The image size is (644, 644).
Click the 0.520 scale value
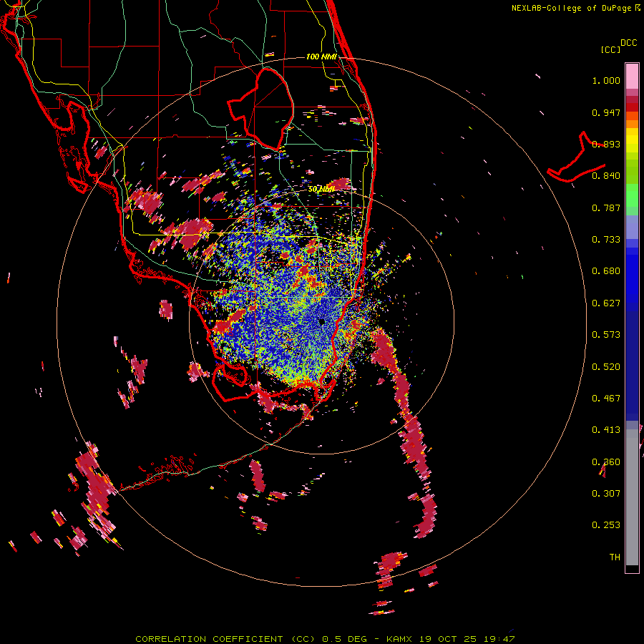pyautogui.click(x=606, y=367)
